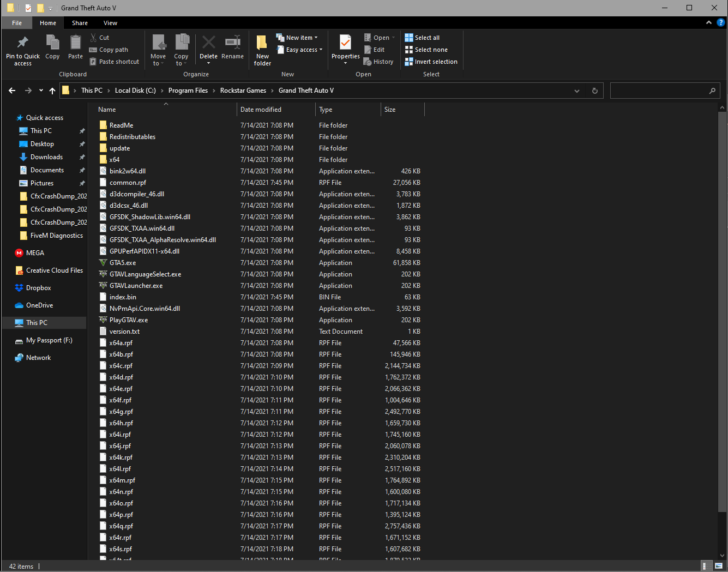Viewport: 728px width, 572px height.
Task: Click the Delete icon in ribbon
Action: 208,43
